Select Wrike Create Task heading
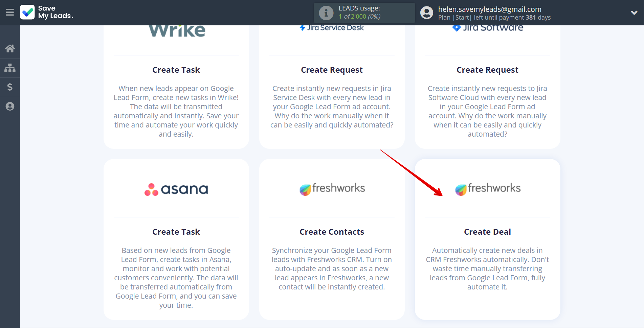This screenshot has width=644, height=328. click(176, 70)
